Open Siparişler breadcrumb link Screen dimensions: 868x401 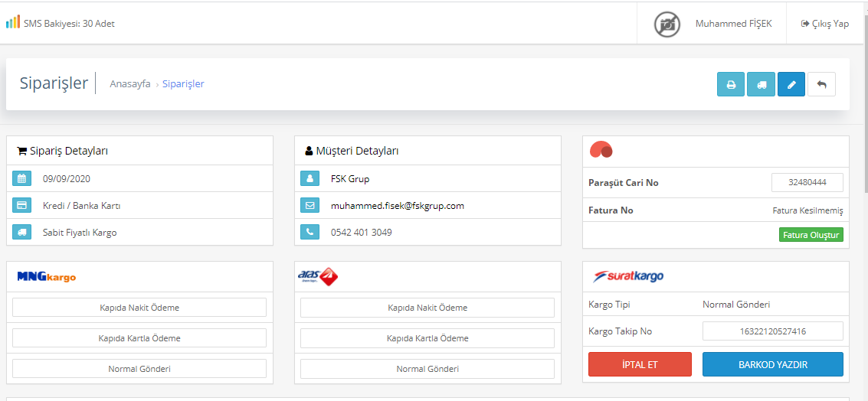pos(183,84)
